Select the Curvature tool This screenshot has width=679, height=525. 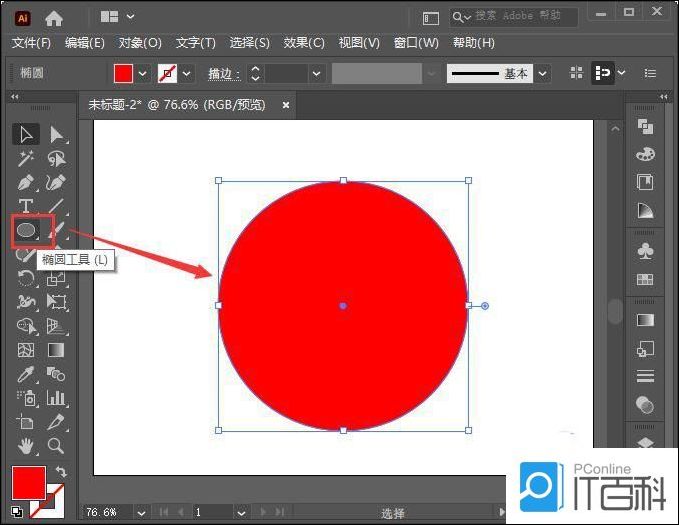(56, 182)
